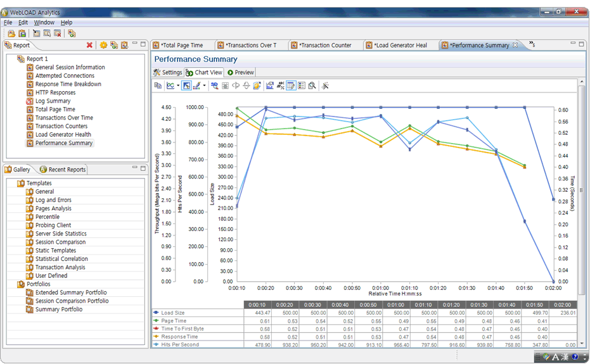Open the color pencil dropdown arrow
Screen dimensions: 590x364
[204, 85]
